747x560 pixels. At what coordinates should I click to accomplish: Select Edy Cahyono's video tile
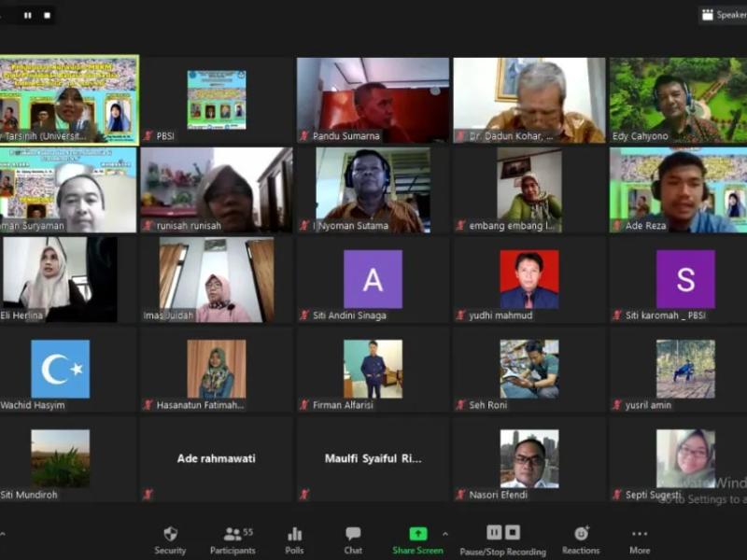678,99
